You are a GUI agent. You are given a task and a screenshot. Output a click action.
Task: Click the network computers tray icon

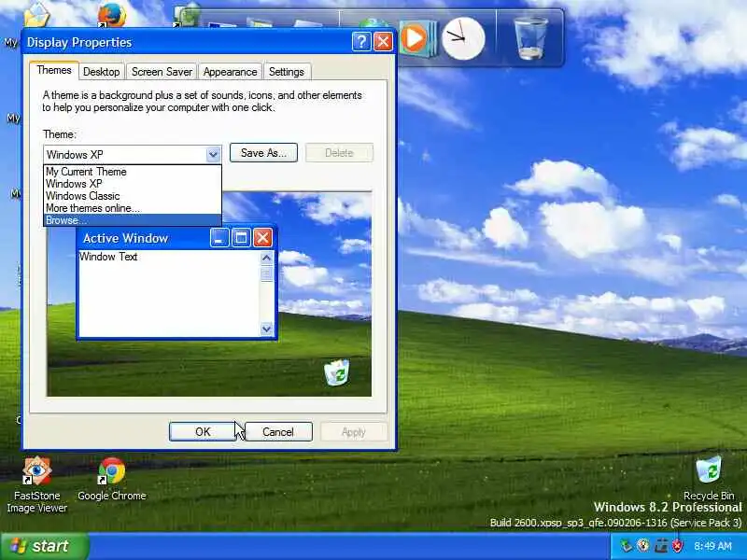point(661,546)
